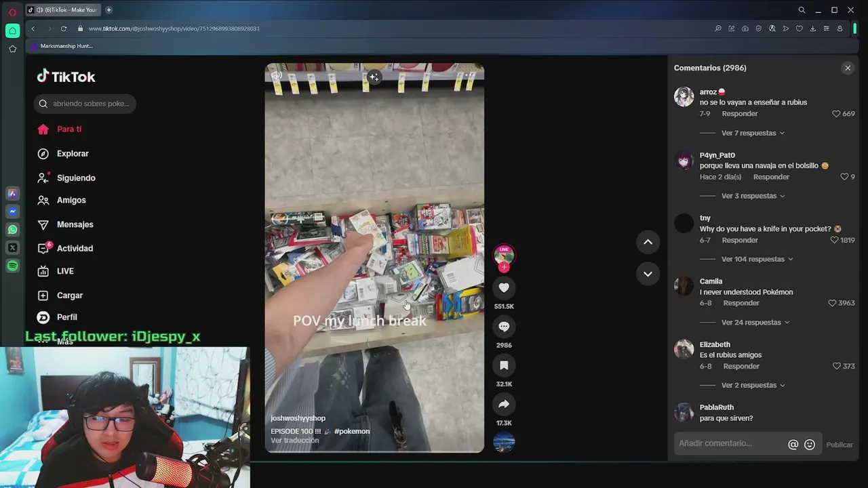Open Opera easy setup sliders icon
This screenshot has height=488, width=868.
(826, 28)
